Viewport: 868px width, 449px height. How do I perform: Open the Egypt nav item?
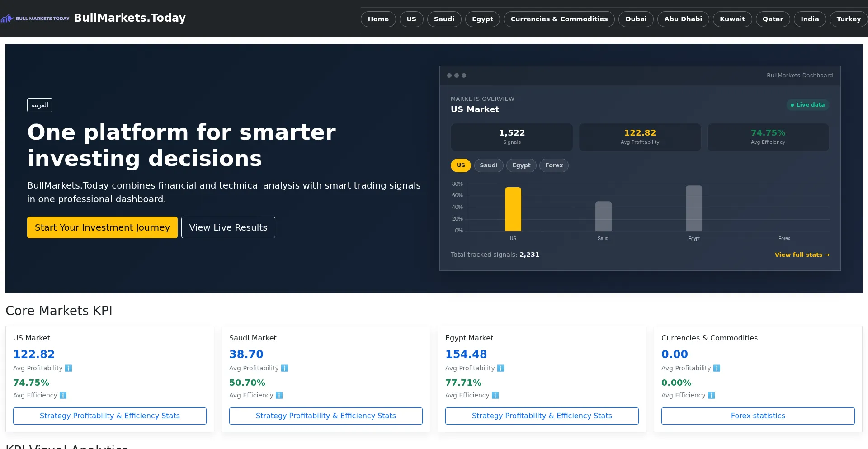point(482,19)
